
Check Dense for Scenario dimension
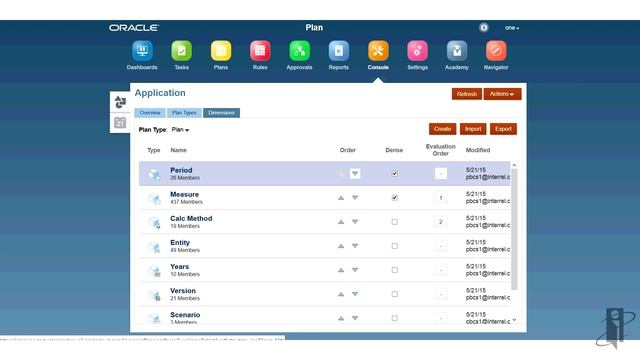[394, 318]
